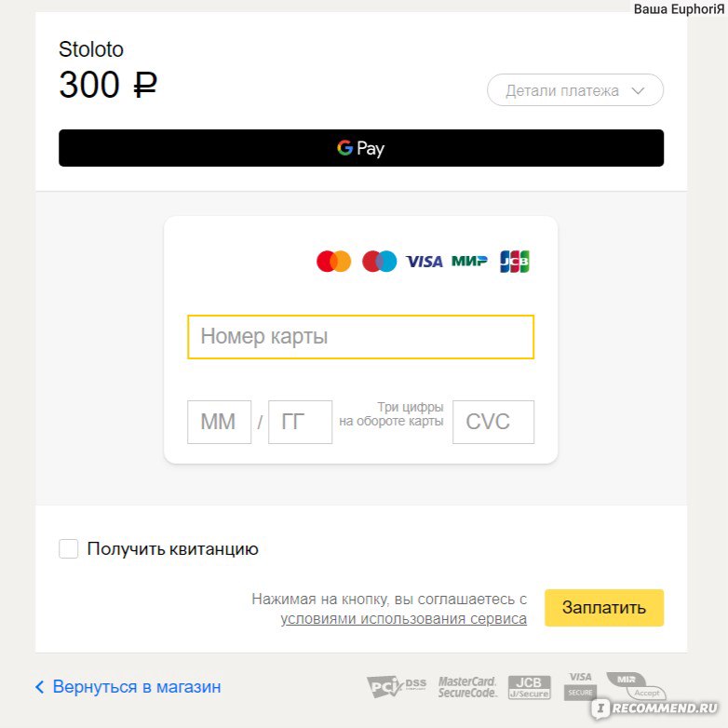This screenshot has height=728, width=728.
Task: Click the Maestro logo icon
Action: click(x=379, y=262)
